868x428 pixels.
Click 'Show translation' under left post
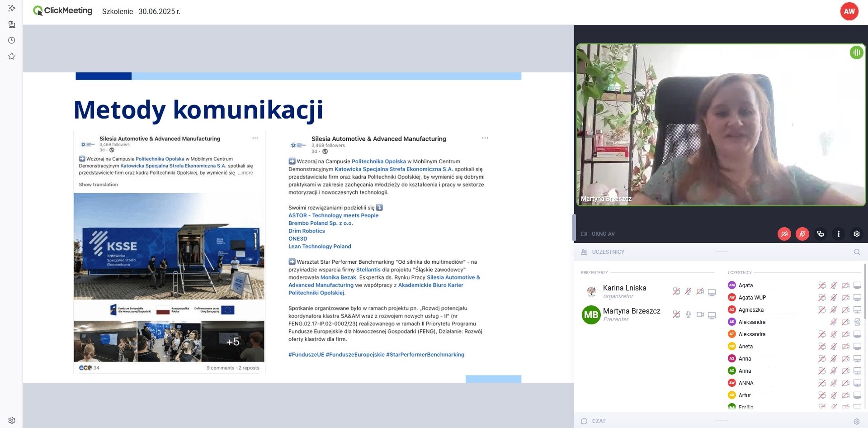pyautogui.click(x=98, y=185)
